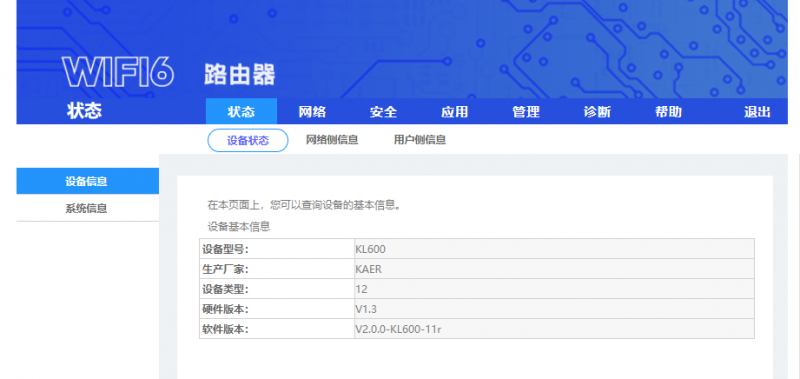Open 系统信息 in the sidebar
This screenshot has width=800, height=379.
(x=87, y=208)
